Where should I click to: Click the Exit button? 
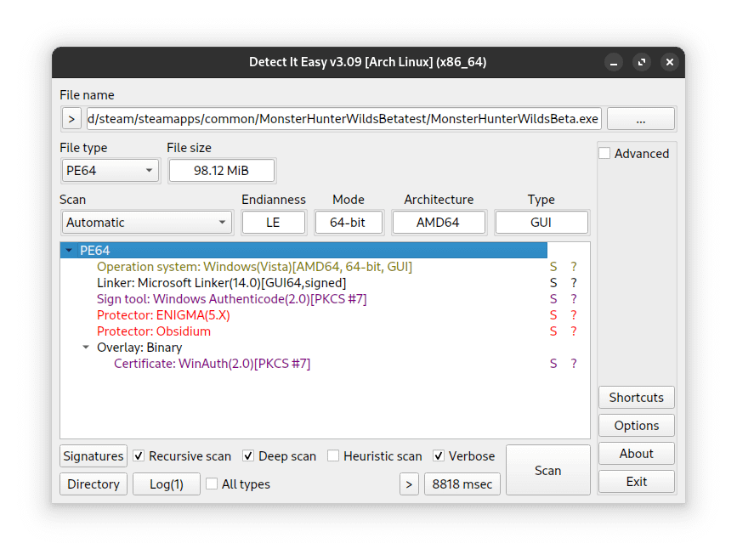(637, 482)
